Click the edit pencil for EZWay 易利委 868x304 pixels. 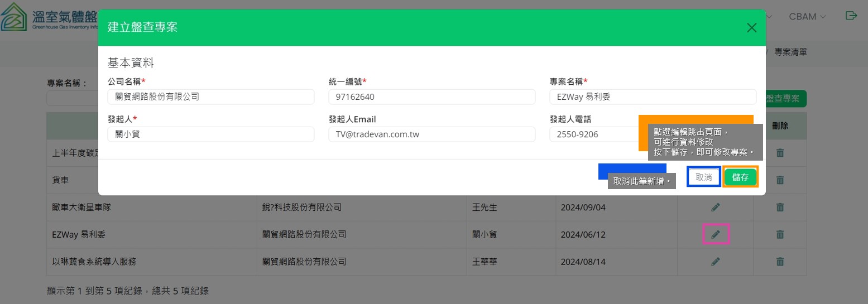(x=715, y=235)
